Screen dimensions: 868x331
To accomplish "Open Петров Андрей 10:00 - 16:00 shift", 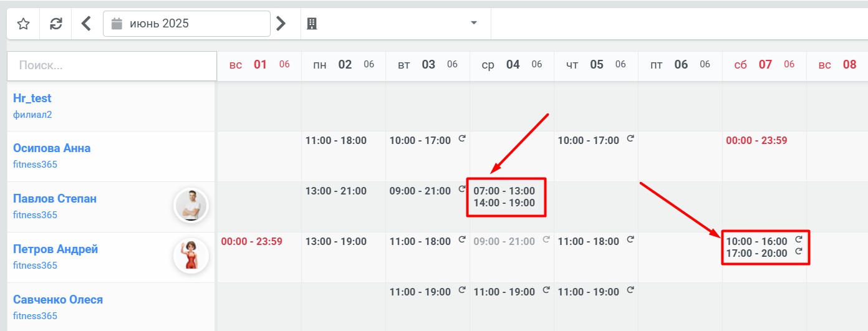I will click(757, 241).
